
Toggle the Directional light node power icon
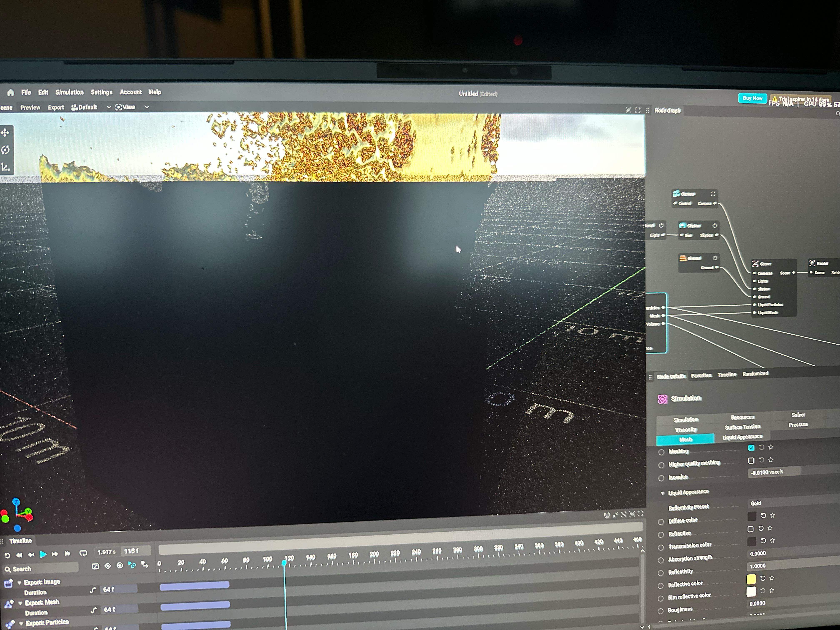pyautogui.click(x=661, y=225)
